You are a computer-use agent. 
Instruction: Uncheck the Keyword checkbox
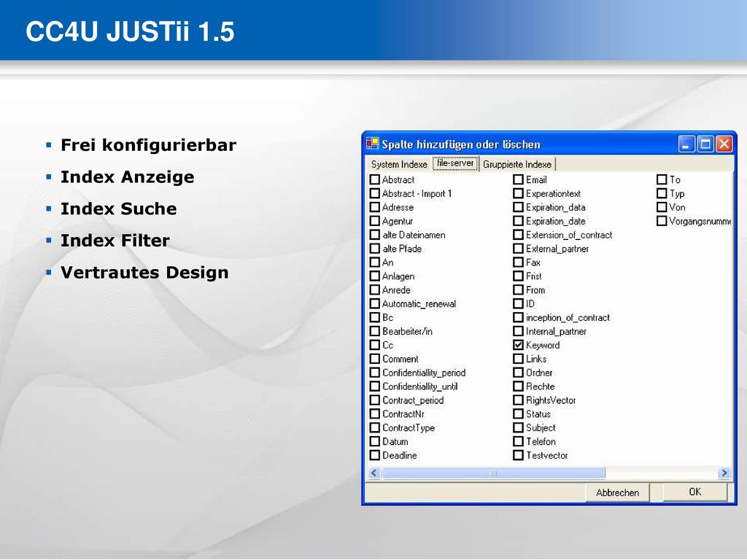pyautogui.click(x=519, y=345)
